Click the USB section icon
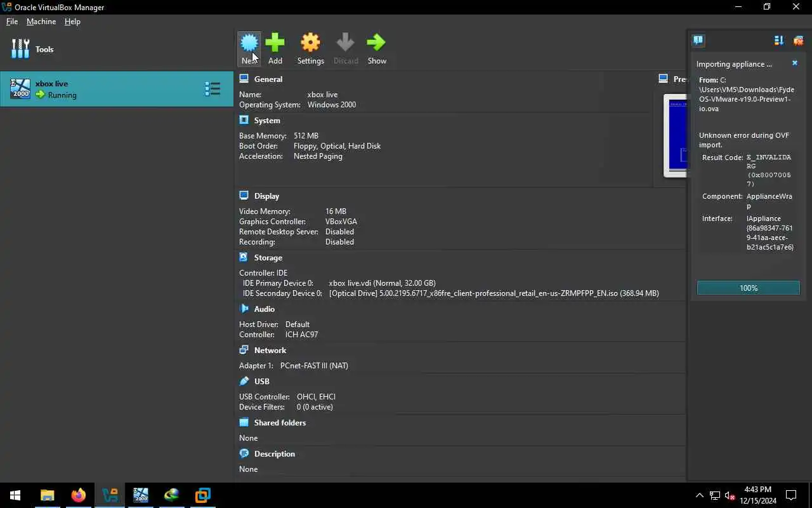Image resolution: width=812 pixels, height=508 pixels. 244,381
